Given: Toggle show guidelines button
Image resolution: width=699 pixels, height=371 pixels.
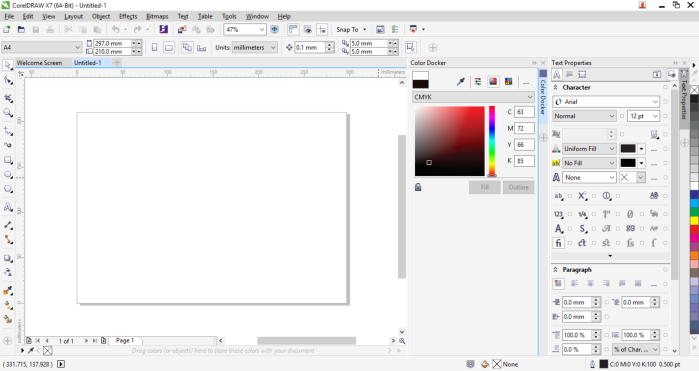Looking at the screenshot, I should click(322, 29).
